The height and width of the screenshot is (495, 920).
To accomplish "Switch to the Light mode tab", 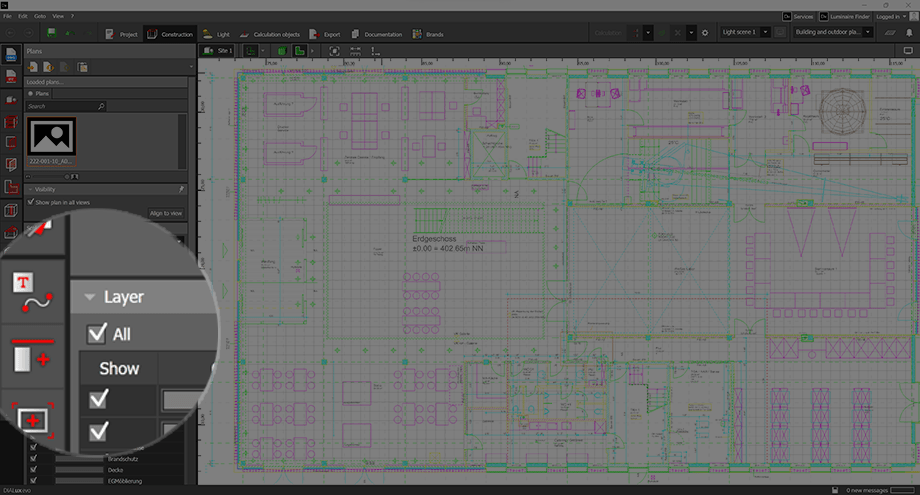I will click(215, 34).
